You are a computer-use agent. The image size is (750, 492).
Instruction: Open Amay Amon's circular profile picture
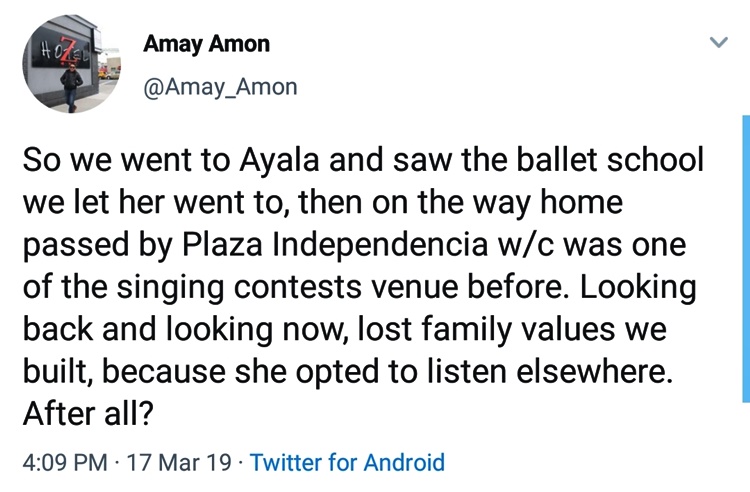(72, 64)
